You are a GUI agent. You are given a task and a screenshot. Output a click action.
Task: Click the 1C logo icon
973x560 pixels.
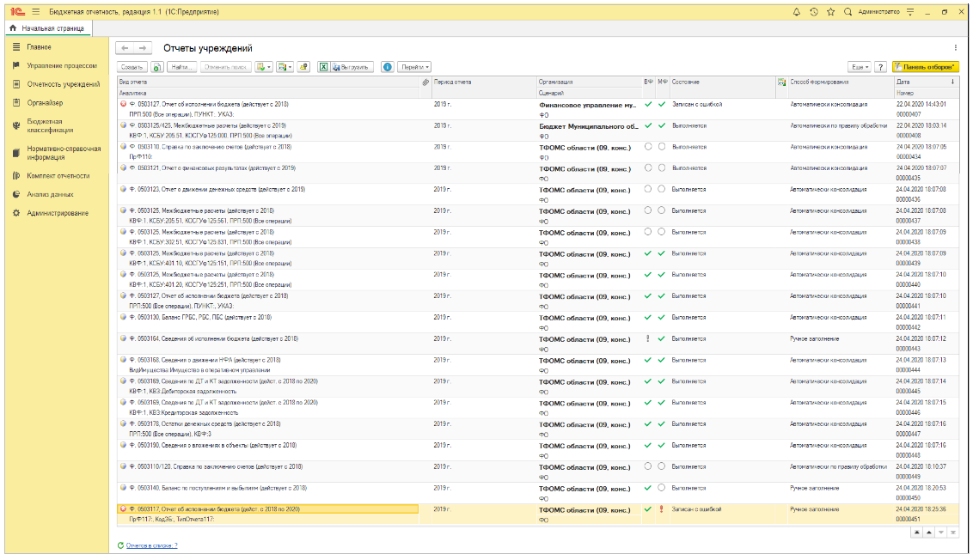pos(17,12)
